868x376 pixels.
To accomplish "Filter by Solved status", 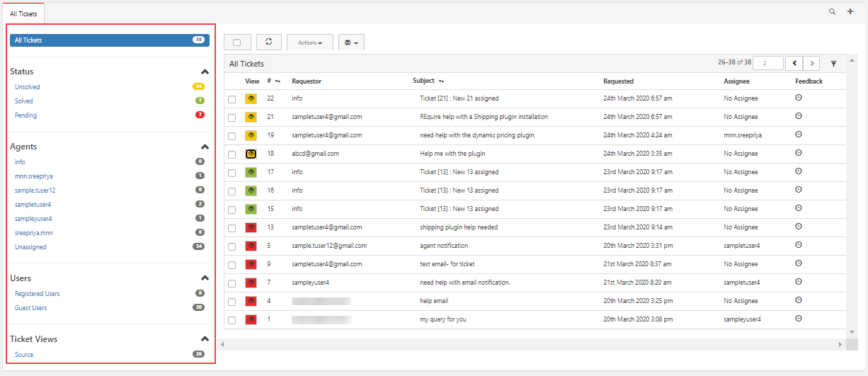I will 23,101.
